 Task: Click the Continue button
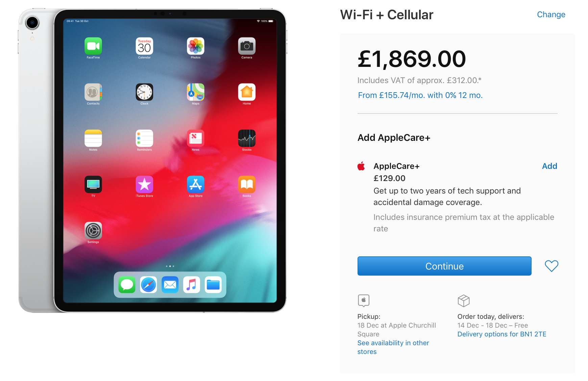pos(444,266)
